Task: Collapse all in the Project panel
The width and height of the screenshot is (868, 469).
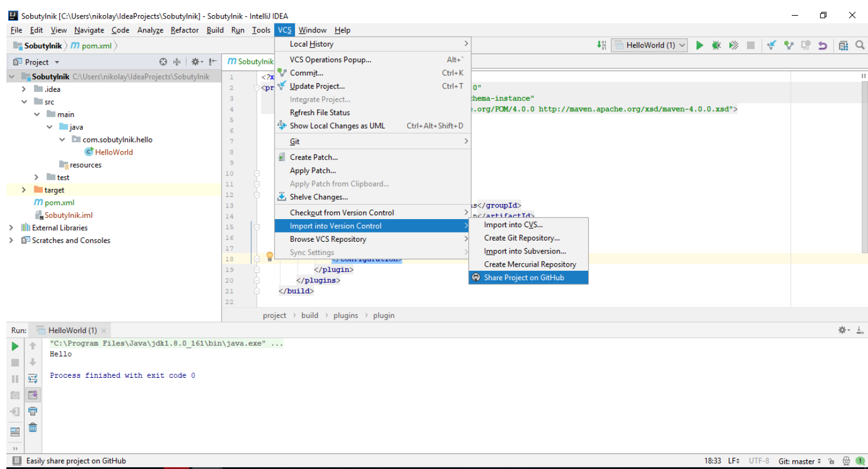Action: (x=177, y=62)
